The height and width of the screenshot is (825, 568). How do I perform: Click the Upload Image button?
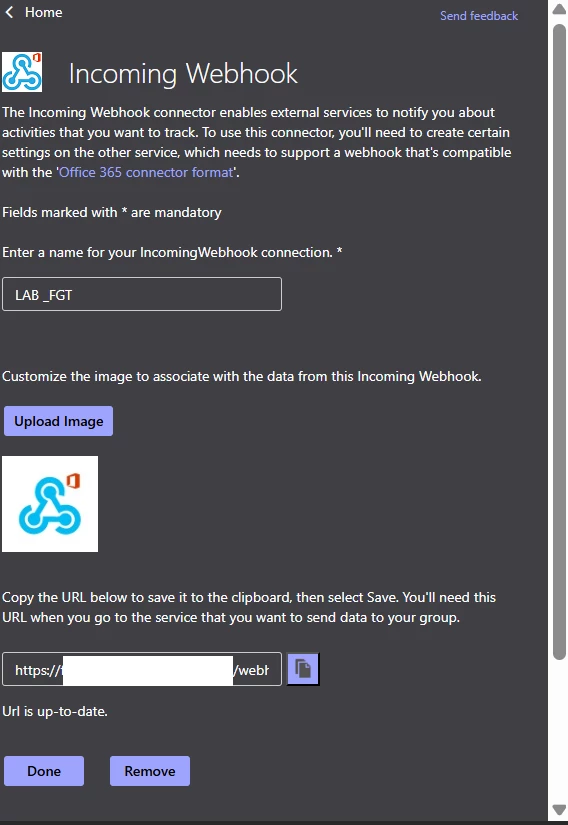pos(58,421)
